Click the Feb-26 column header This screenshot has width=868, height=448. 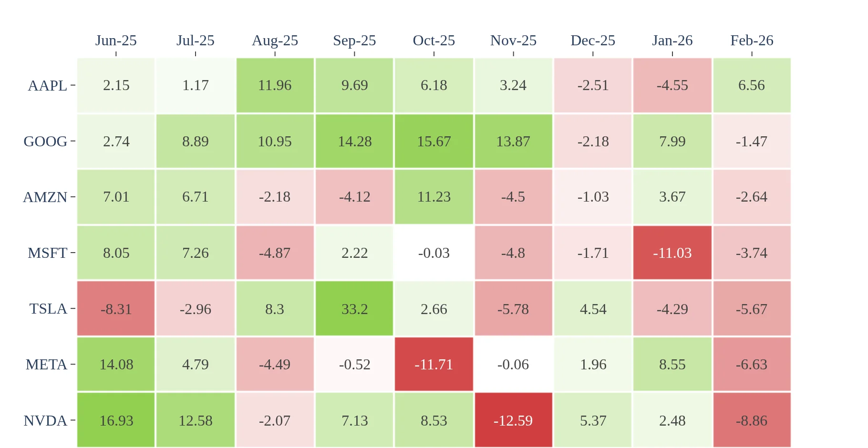pos(752,41)
